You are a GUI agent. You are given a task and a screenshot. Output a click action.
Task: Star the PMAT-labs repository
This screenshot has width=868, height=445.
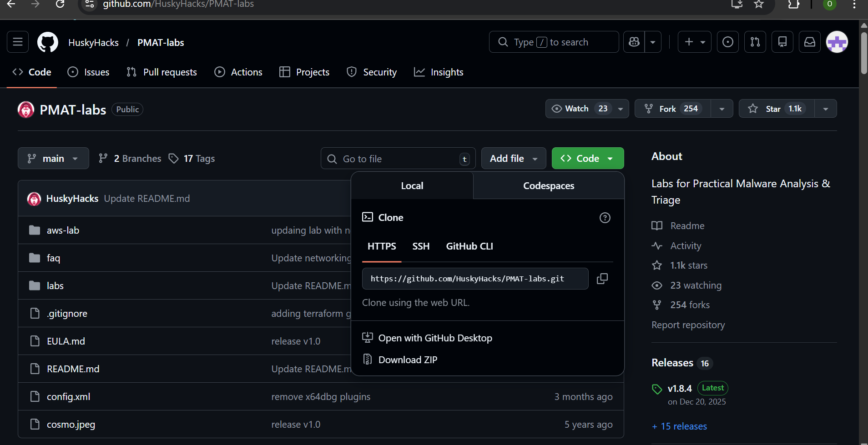click(777, 109)
